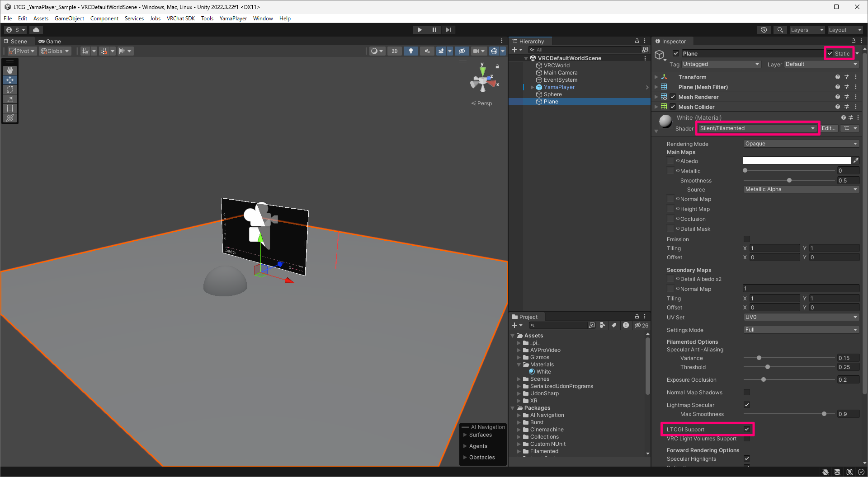Select the Rect transform tool
Screen dimensions: 868x477
click(10, 108)
